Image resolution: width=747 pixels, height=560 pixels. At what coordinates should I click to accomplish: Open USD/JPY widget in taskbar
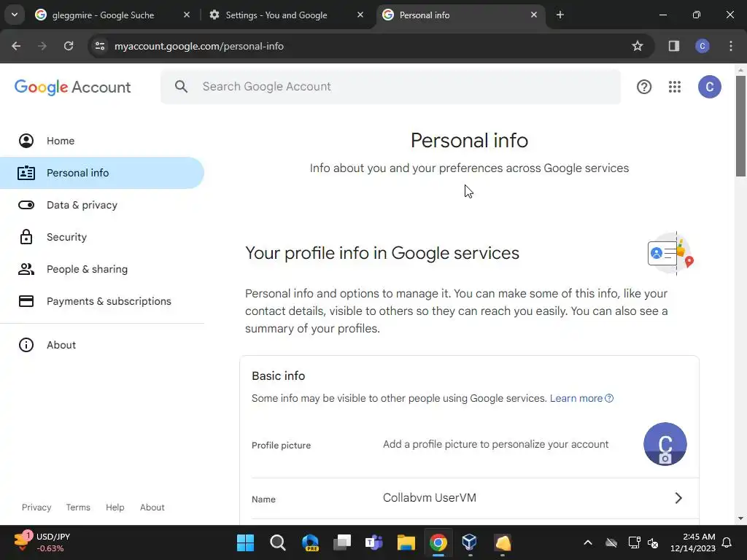tap(42, 542)
